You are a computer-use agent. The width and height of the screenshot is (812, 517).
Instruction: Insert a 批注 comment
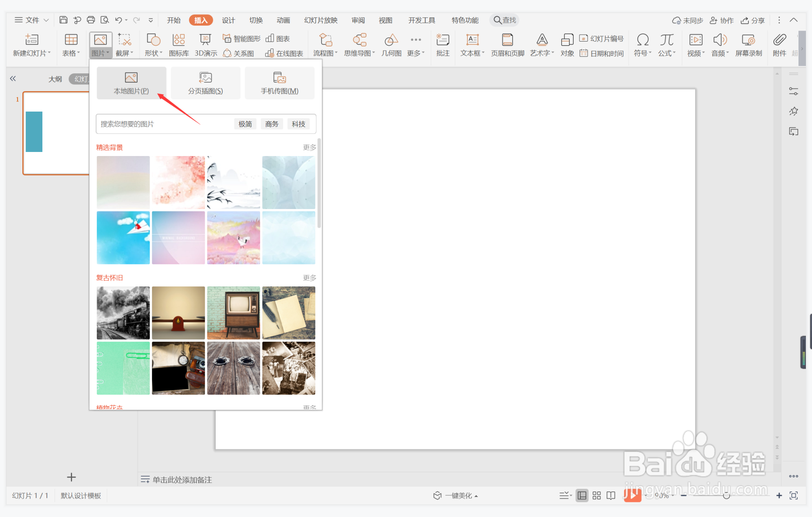point(442,45)
